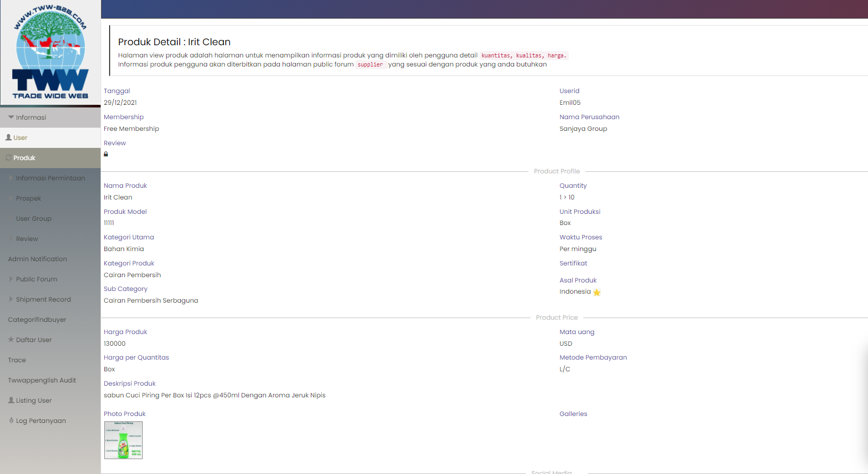Go to Prospek in the sidebar

pyautogui.click(x=28, y=198)
